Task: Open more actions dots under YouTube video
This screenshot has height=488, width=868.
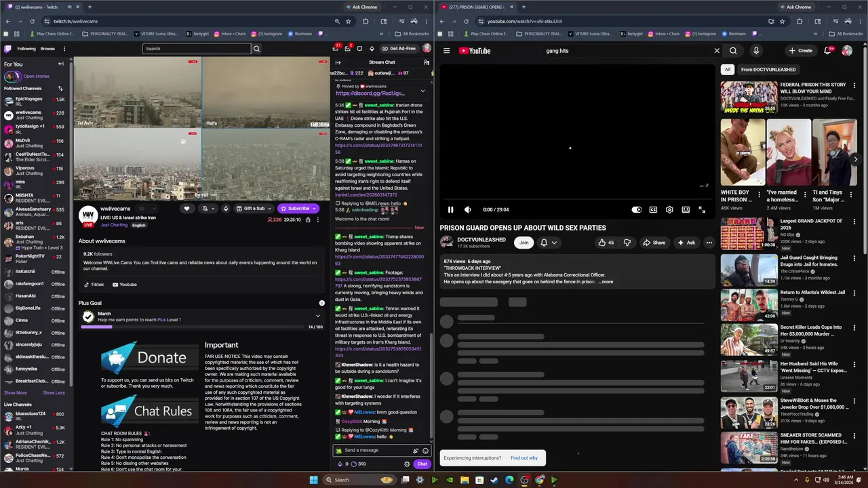Action: [x=709, y=243]
